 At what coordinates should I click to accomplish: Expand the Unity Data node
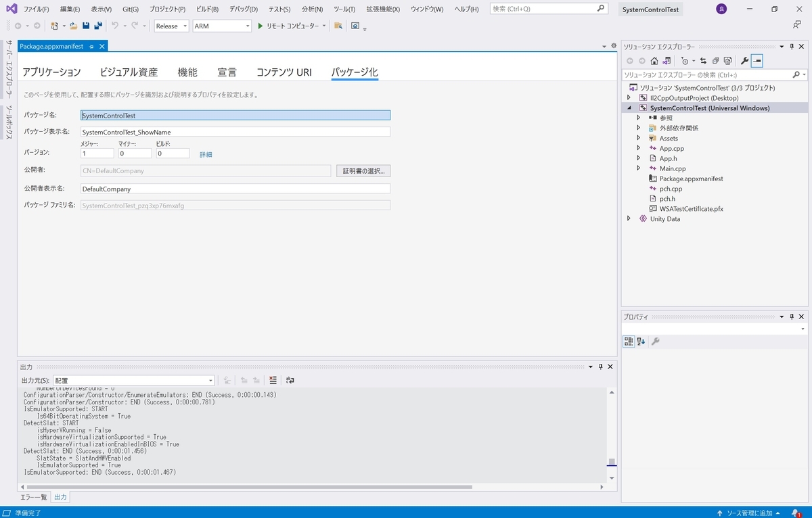pyautogui.click(x=629, y=218)
